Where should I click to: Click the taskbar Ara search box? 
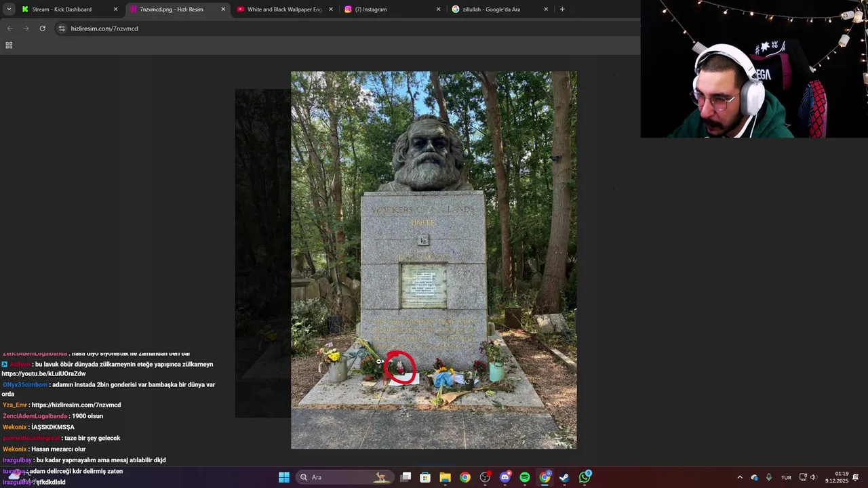344,477
